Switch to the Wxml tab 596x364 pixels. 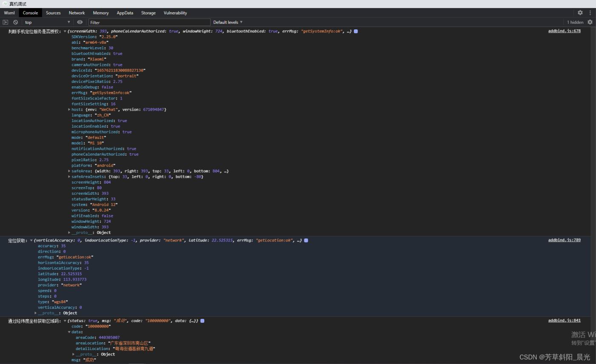(9, 13)
